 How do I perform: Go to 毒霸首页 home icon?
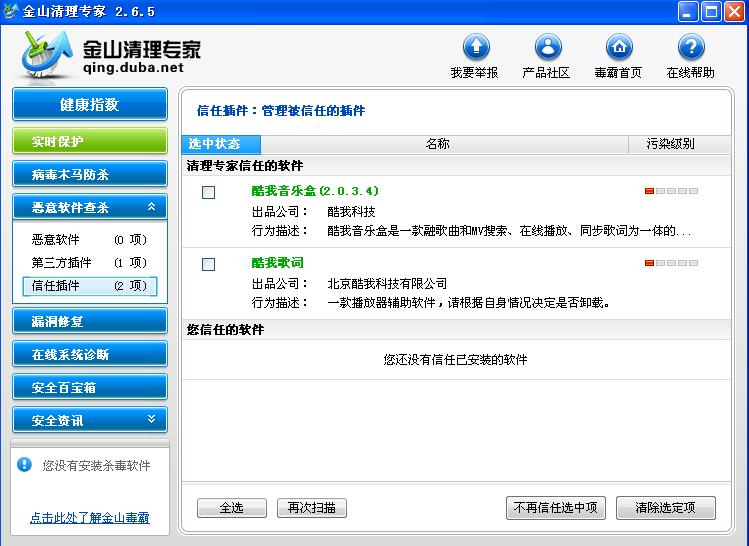coord(619,47)
